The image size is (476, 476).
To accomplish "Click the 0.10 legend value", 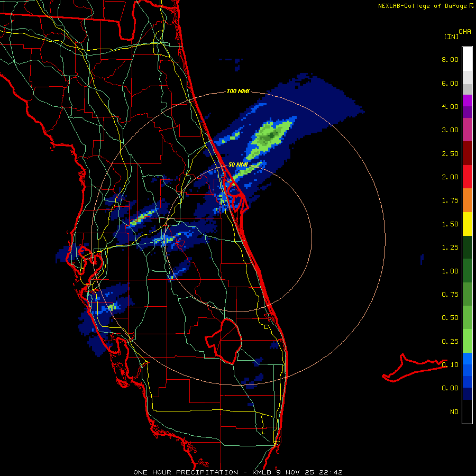I will 450,365.
